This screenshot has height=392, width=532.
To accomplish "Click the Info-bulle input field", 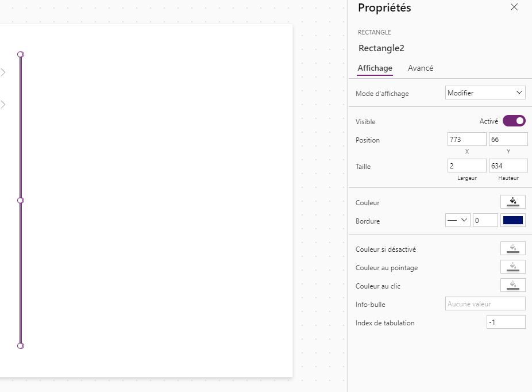I will (485, 303).
